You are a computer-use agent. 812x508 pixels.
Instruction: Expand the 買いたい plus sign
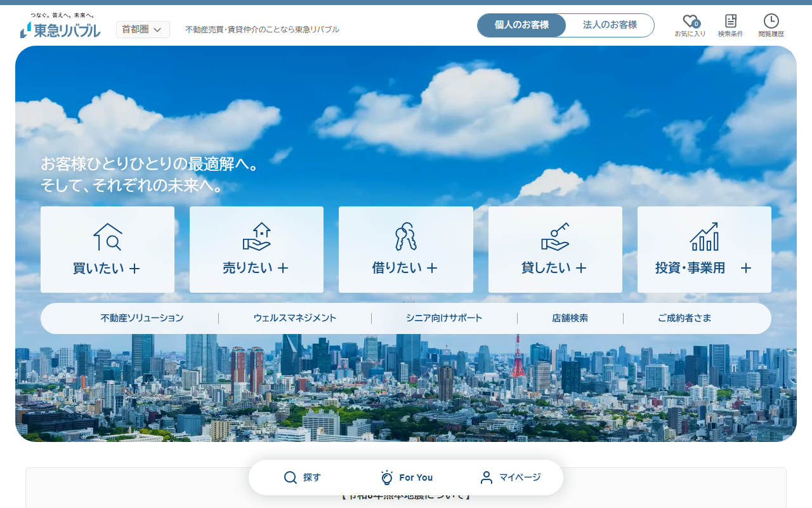(134, 269)
